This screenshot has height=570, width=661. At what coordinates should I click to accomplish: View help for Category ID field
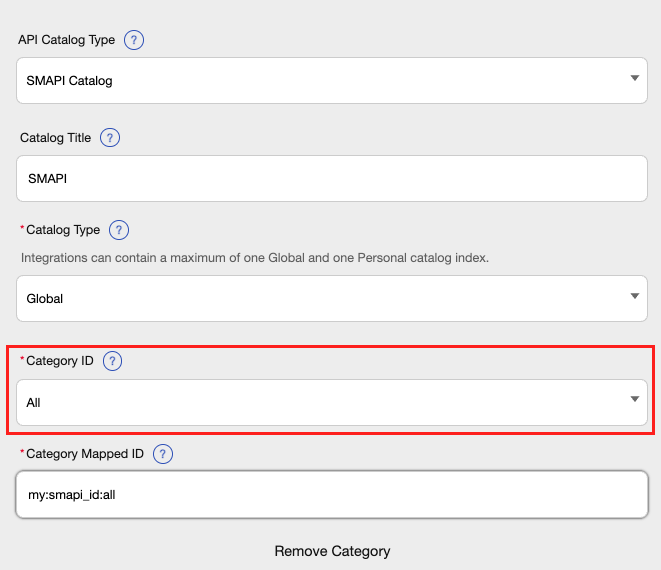(113, 361)
